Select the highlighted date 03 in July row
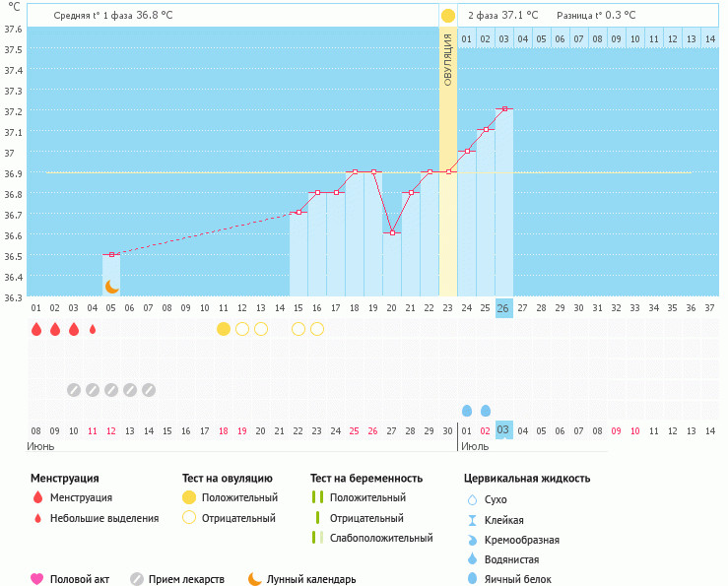Image resolution: width=728 pixels, height=586 pixels. [503, 431]
